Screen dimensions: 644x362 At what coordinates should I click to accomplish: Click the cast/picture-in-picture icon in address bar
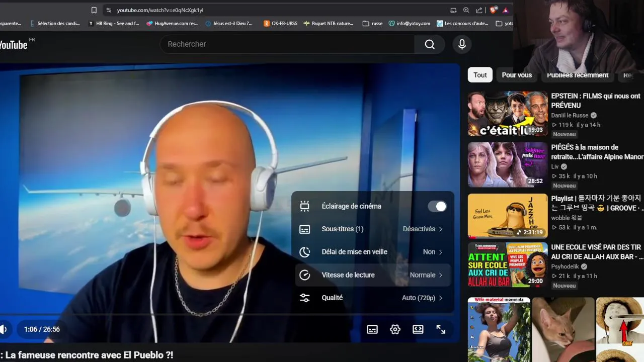click(453, 10)
